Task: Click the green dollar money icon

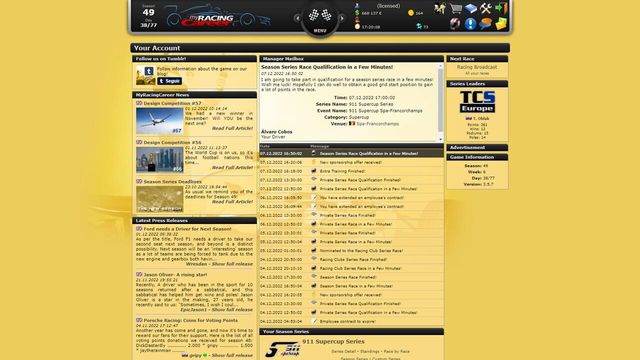Action: click(x=357, y=13)
